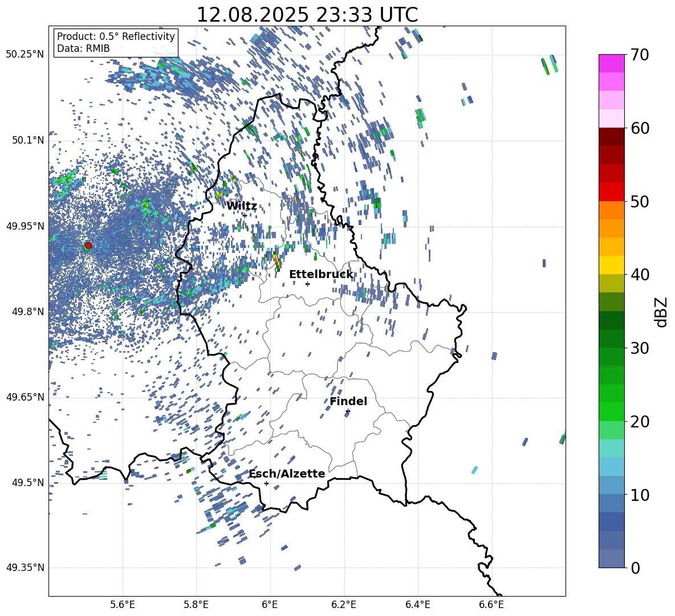The height and width of the screenshot is (616, 675).
Task: Click the Ettelbruck city label
Action: click(x=321, y=275)
